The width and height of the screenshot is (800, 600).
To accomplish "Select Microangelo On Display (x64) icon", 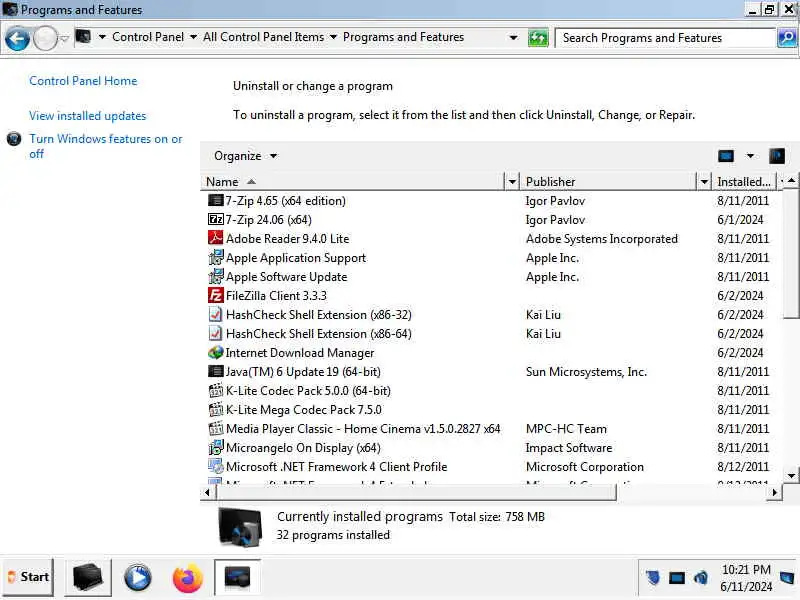I will (216, 447).
